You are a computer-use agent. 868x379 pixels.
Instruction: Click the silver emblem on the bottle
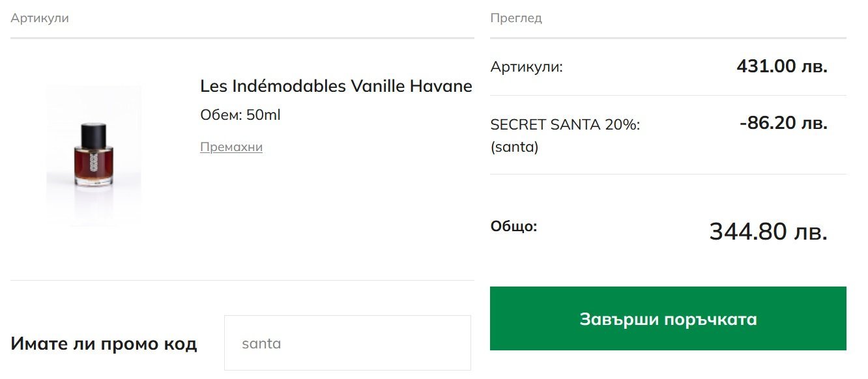point(94,162)
